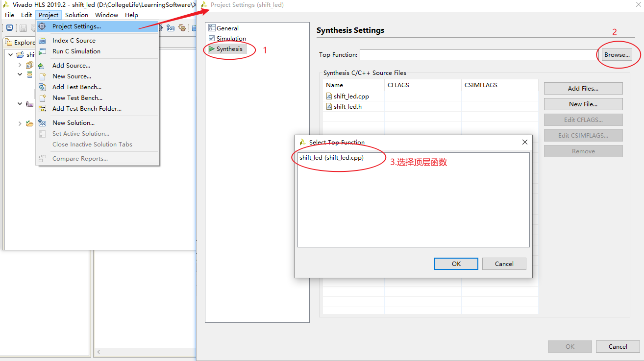This screenshot has width=644, height=361.
Task: Click the Add Files... button
Action: tap(583, 89)
